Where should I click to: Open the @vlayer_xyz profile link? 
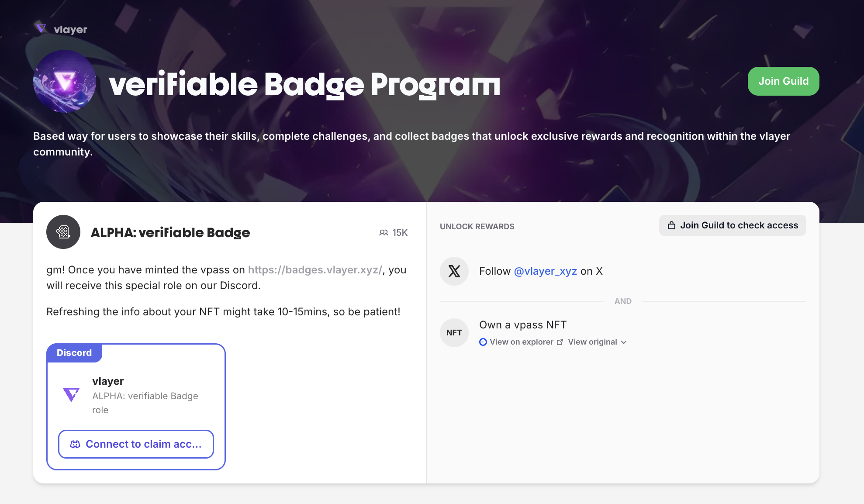(546, 271)
